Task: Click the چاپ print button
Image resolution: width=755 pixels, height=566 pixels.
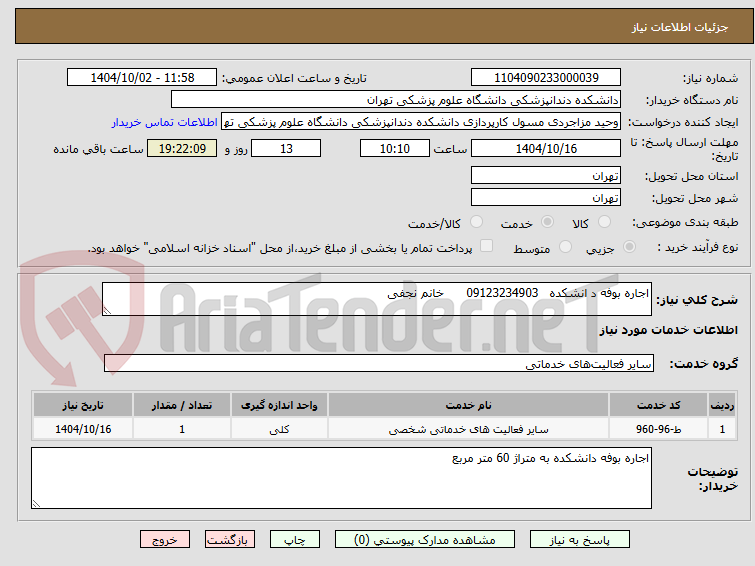Action: 295,540
